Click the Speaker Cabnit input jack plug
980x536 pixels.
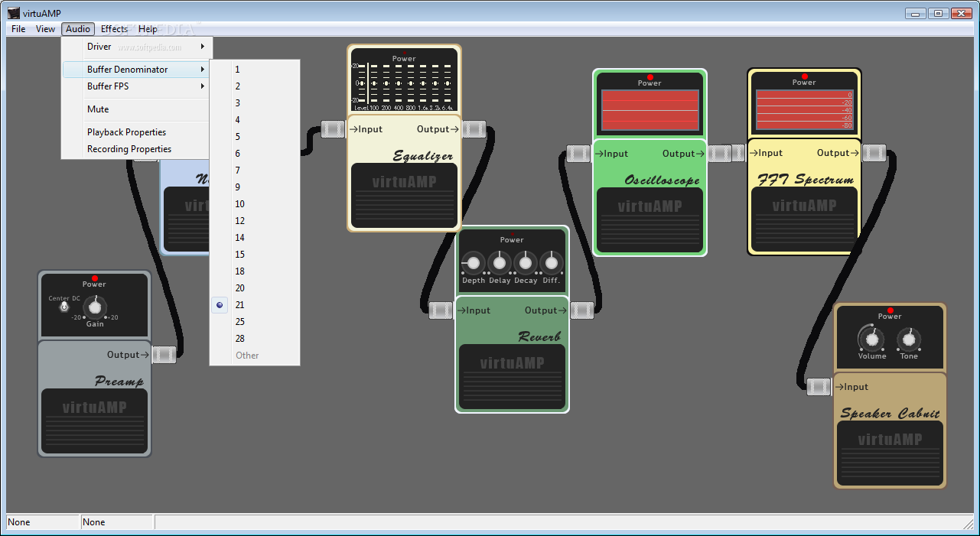coord(819,387)
